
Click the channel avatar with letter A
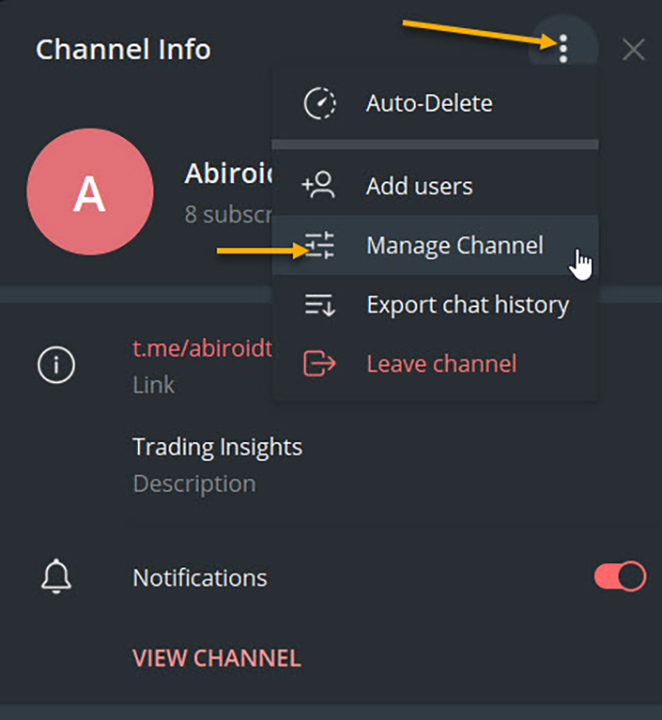click(90, 193)
